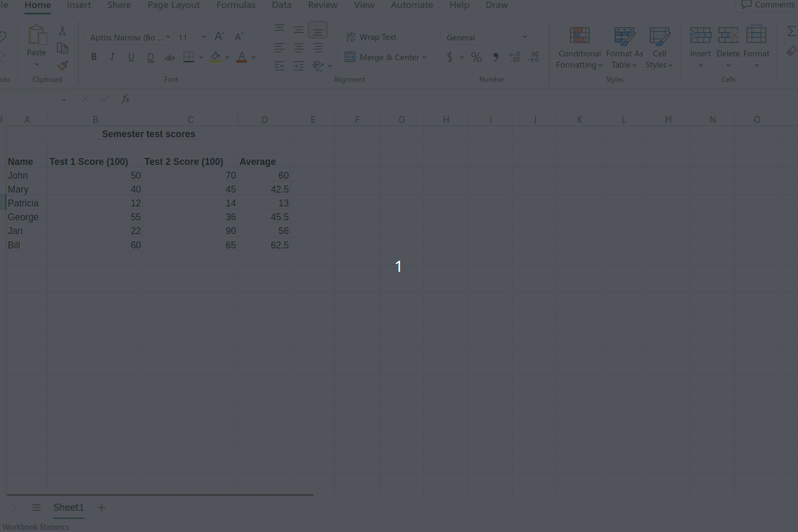Viewport: 798px width, 532px height.
Task: Apply percent style number format
Action: pos(476,57)
